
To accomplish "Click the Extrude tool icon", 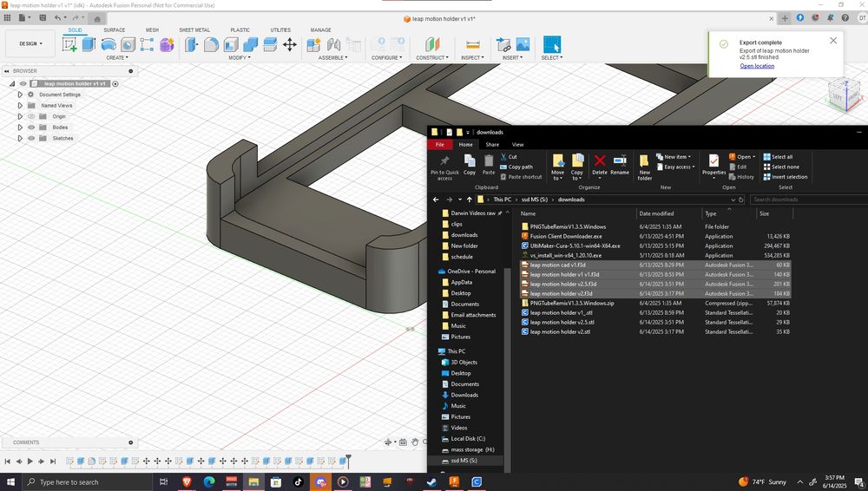I will point(89,44).
